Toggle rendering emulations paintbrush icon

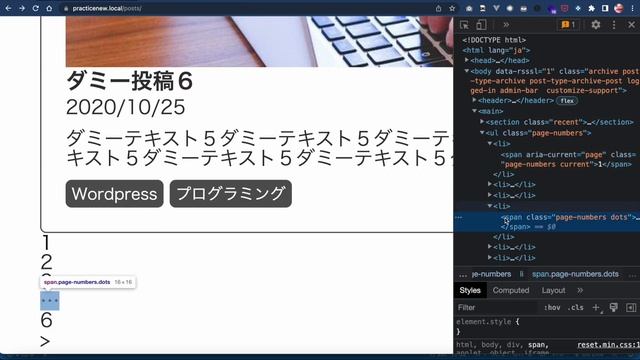point(613,307)
